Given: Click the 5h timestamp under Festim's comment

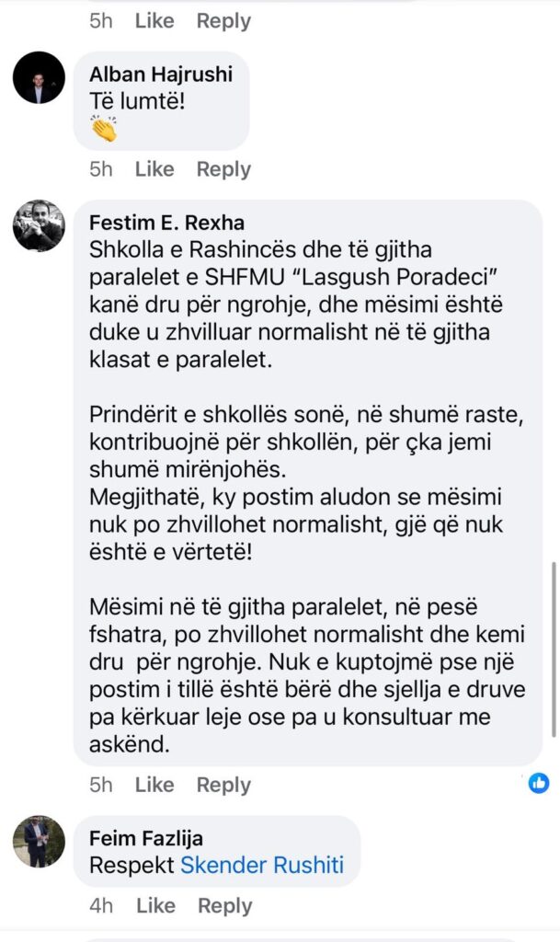Looking at the screenshot, I should click(x=101, y=785).
